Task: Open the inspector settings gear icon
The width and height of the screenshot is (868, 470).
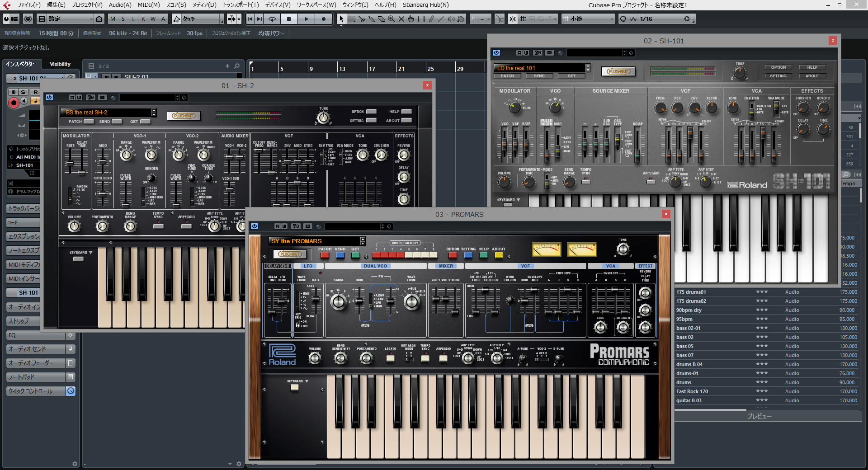Action: 75,464
